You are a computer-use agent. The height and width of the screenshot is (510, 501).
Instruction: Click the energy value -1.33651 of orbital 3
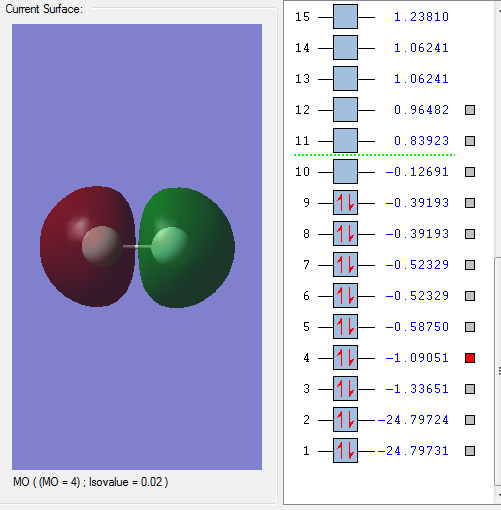coord(417,389)
